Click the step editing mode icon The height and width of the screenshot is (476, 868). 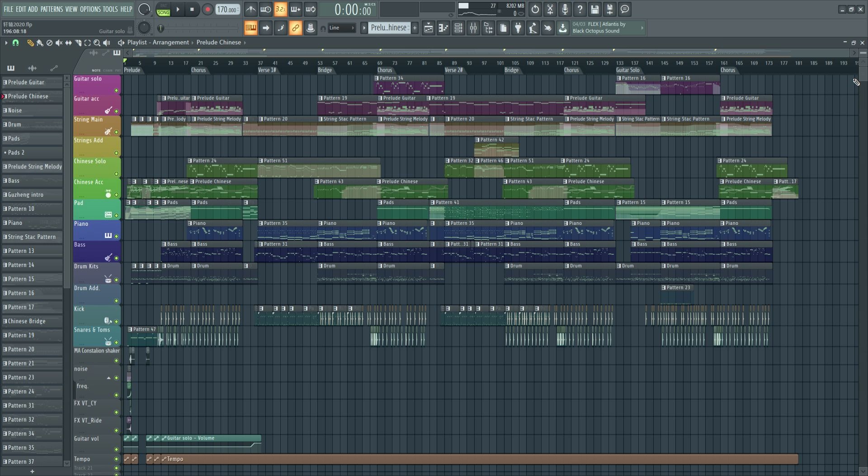(280, 28)
